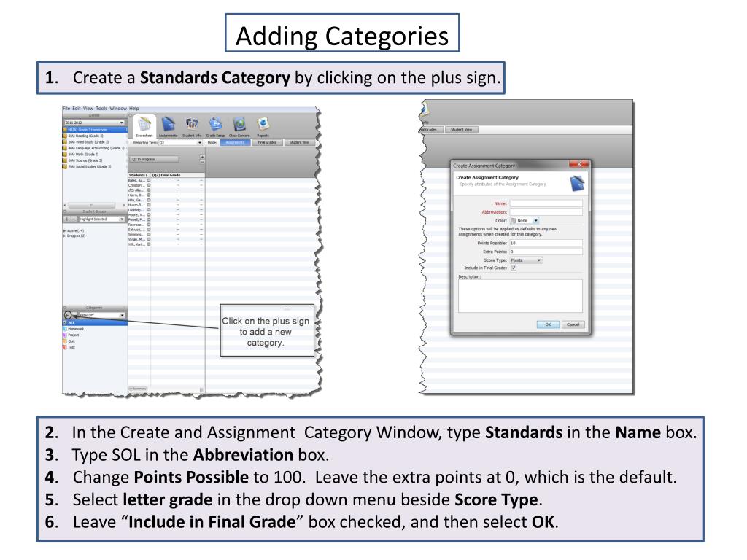Switch to Final Grades mode in left screenshot
The image size is (747, 560).
[267, 142]
